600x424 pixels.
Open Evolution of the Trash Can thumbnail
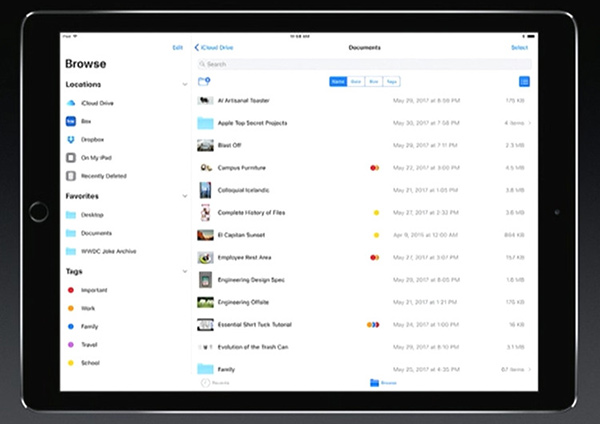click(205, 347)
